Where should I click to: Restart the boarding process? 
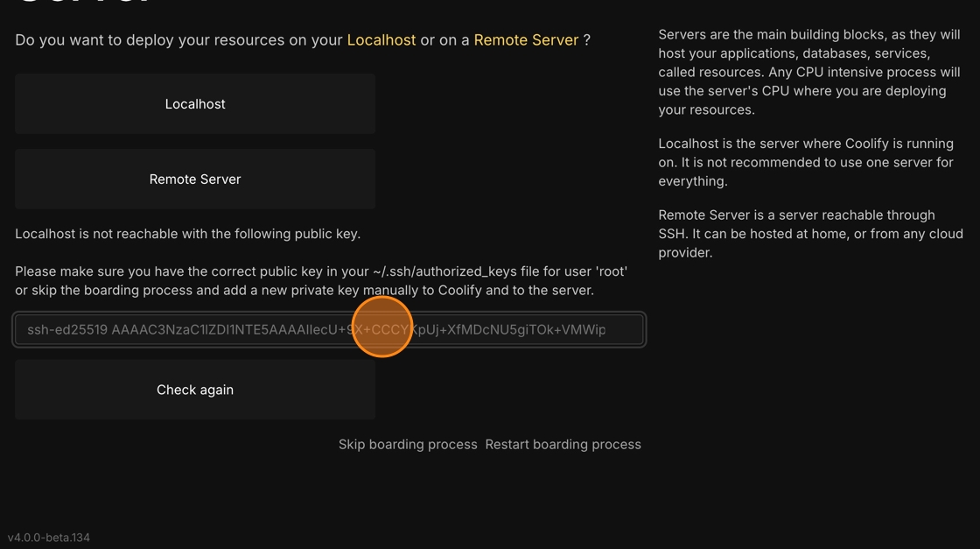[563, 445]
